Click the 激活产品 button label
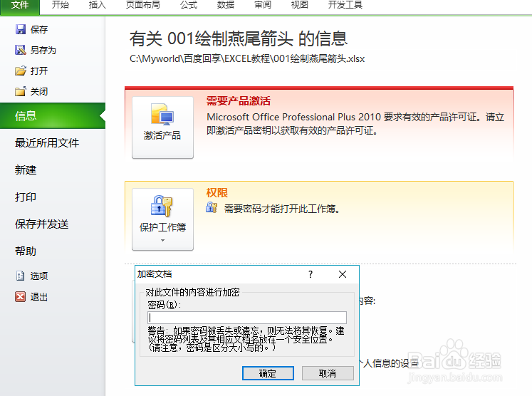This screenshot has height=396, width=532. 162,135
